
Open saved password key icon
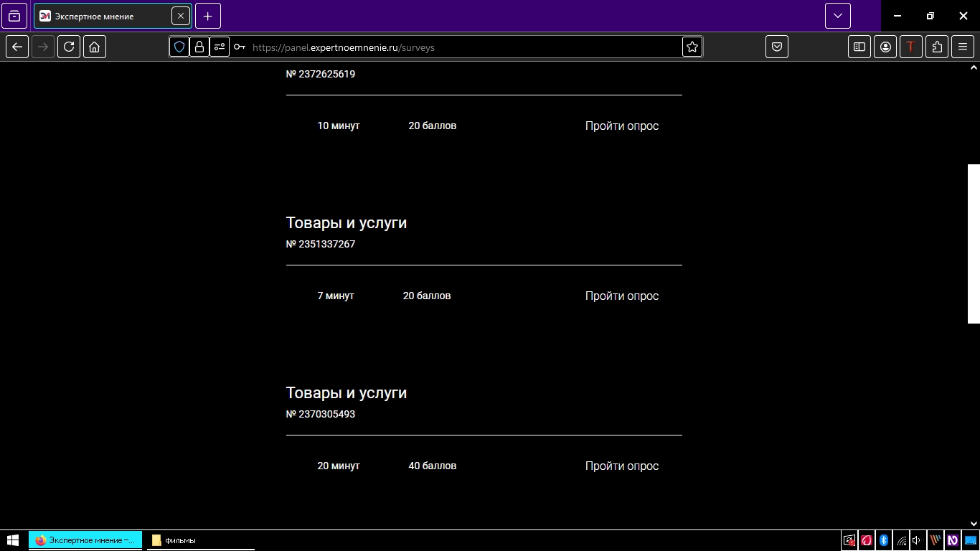pos(240,47)
